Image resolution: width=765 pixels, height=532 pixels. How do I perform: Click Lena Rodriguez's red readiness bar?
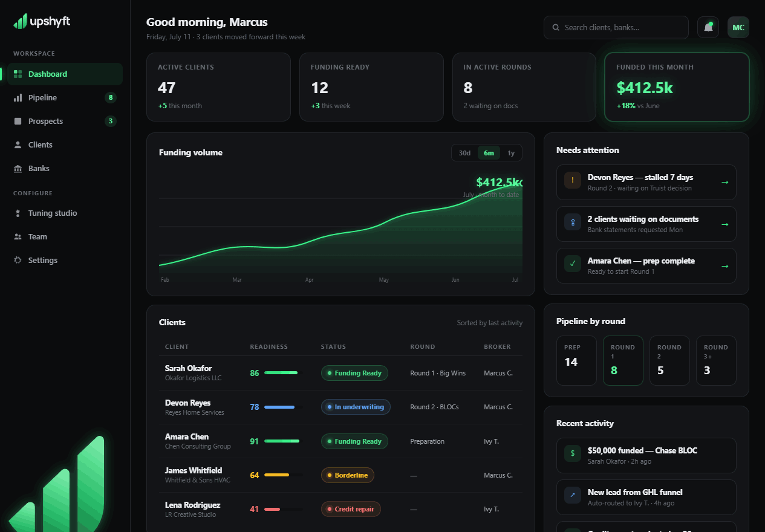pyautogui.click(x=283, y=509)
